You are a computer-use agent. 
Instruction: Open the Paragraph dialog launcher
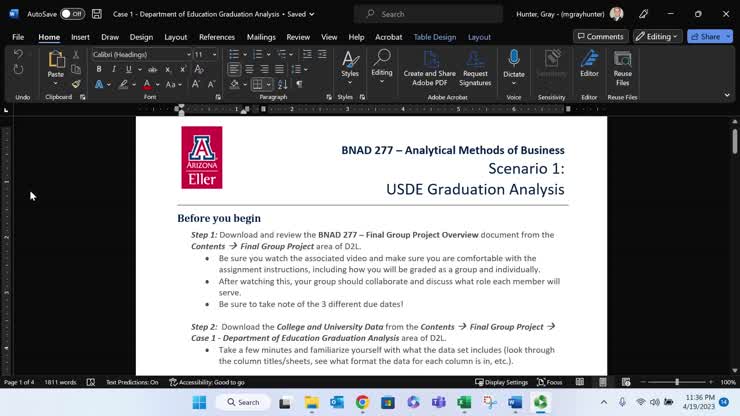pyautogui.click(x=329, y=97)
